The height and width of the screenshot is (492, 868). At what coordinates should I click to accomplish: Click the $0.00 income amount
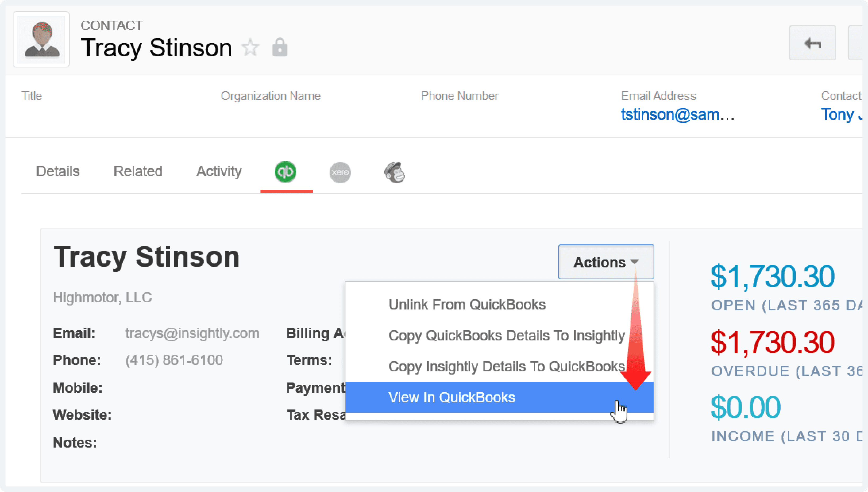tap(745, 408)
